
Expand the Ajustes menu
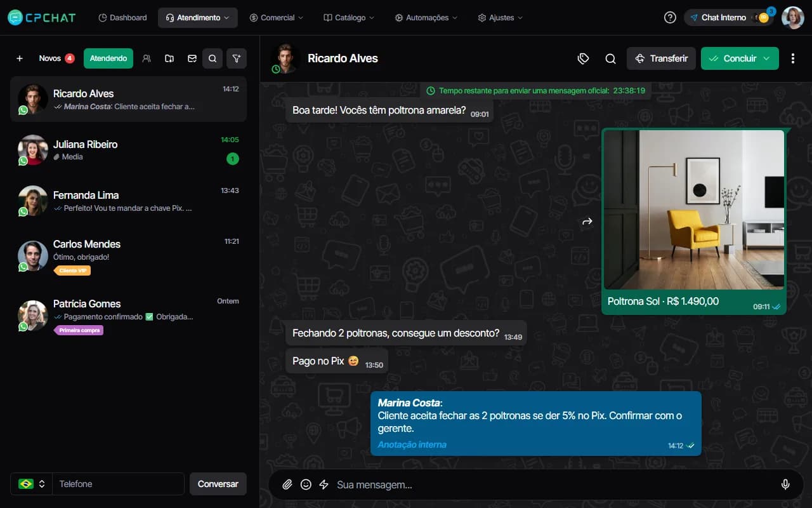pyautogui.click(x=501, y=18)
